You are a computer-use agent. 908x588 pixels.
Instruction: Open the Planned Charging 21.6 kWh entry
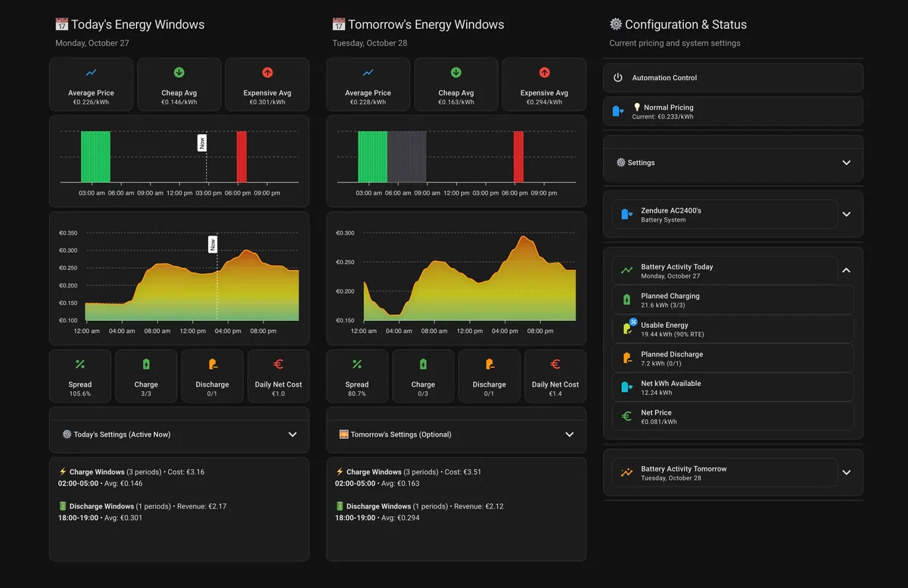732,300
